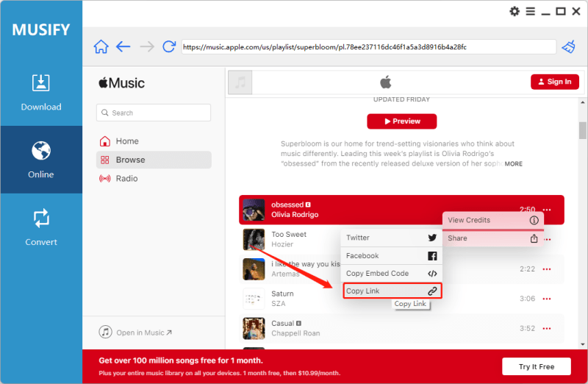Click the red Sign In button
The image size is (588, 384).
555,82
